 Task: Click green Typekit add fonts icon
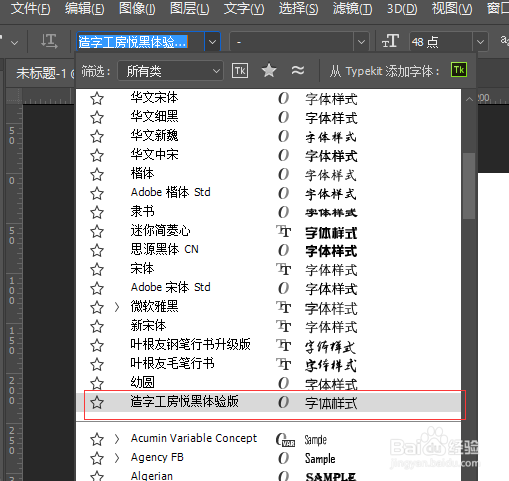click(459, 70)
